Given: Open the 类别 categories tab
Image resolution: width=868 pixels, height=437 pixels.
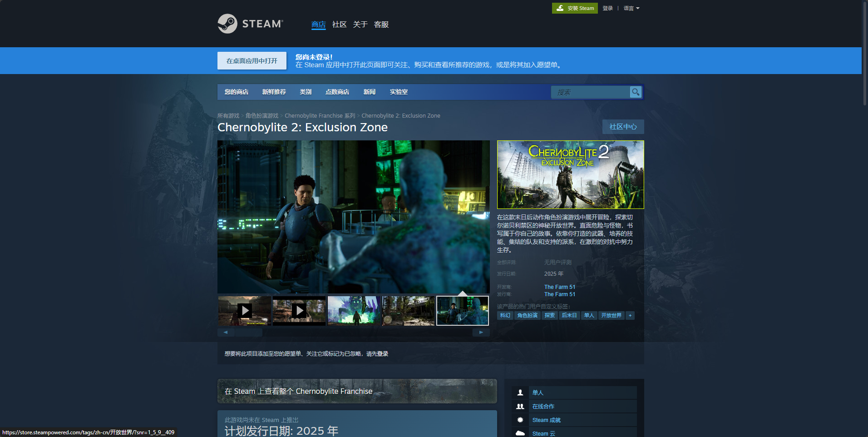Looking at the screenshot, I should click(x=306, y=92).
